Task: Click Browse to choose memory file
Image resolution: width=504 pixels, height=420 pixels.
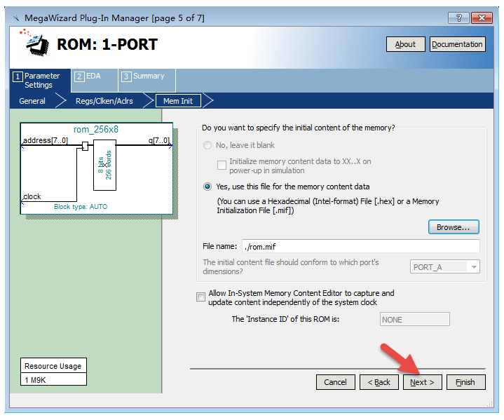Action: pos(454,227)
